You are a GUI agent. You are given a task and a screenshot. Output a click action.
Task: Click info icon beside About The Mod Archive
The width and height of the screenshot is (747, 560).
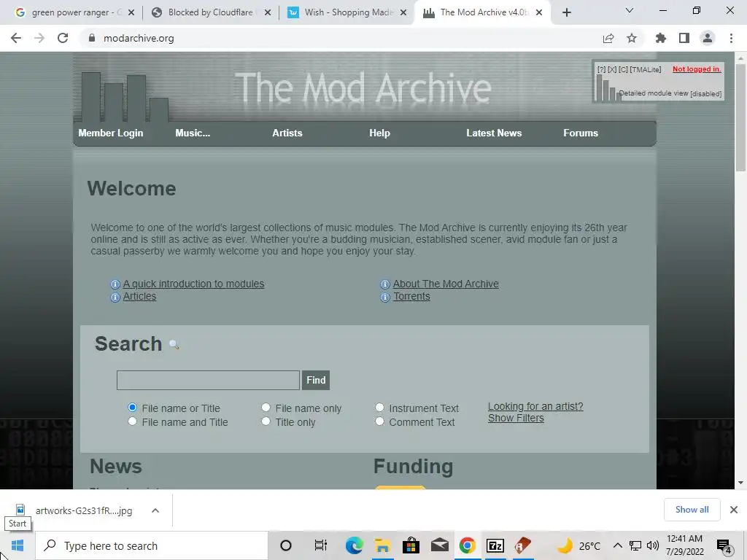click(385, 285)
